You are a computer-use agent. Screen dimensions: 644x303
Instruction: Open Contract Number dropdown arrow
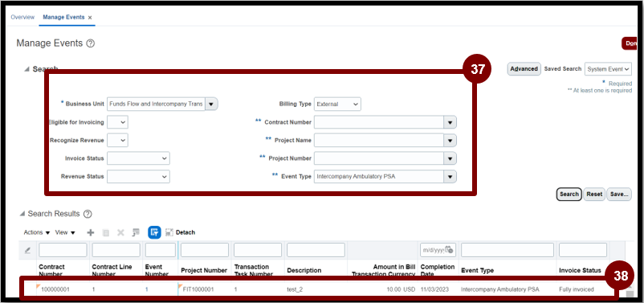450,122
